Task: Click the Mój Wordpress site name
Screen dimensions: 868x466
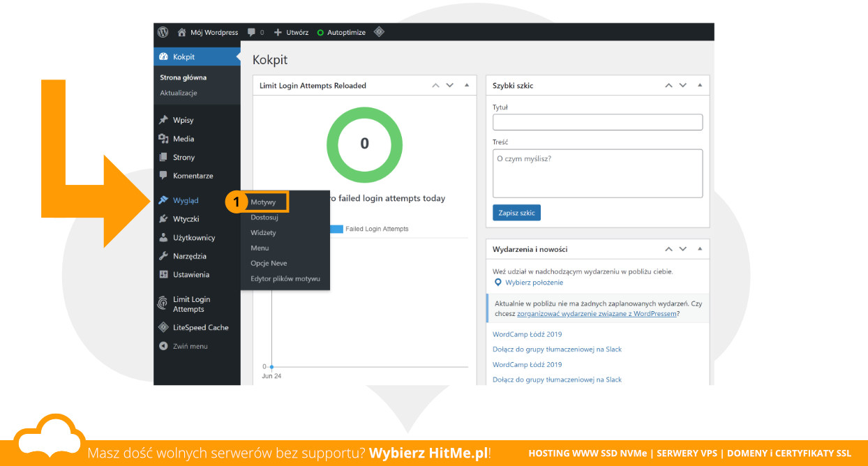Action: coord(214,32)
